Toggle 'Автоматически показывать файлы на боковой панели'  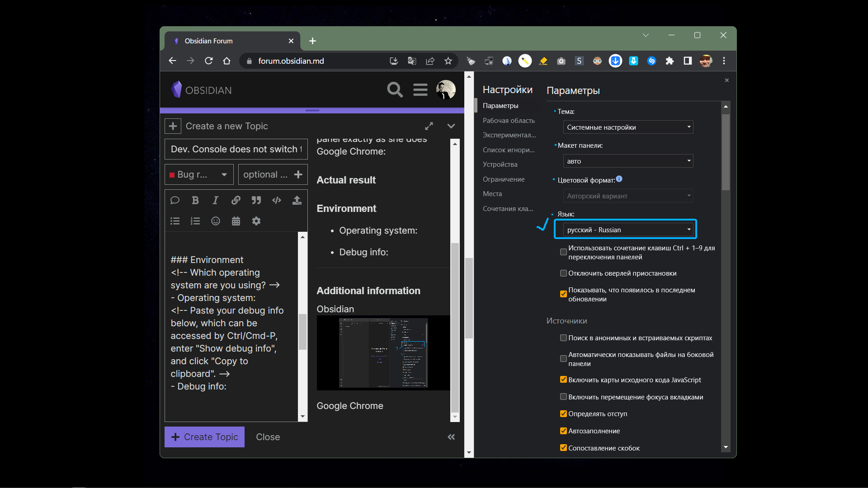(x=563, y=359)
